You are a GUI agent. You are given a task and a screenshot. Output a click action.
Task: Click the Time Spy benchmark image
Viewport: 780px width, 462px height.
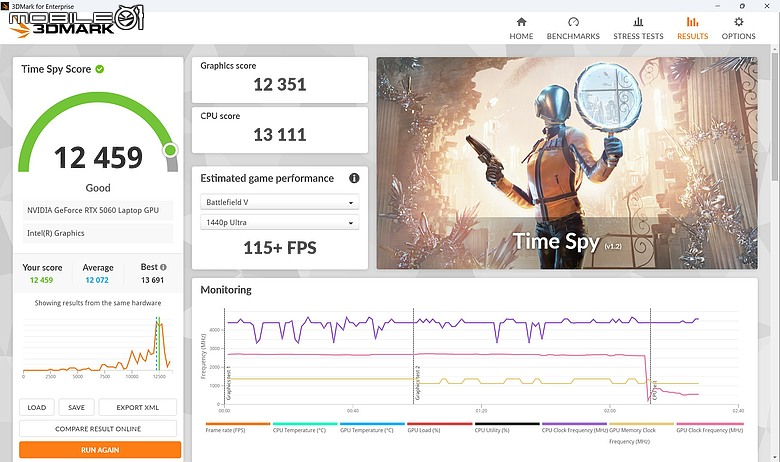(567, 163)
